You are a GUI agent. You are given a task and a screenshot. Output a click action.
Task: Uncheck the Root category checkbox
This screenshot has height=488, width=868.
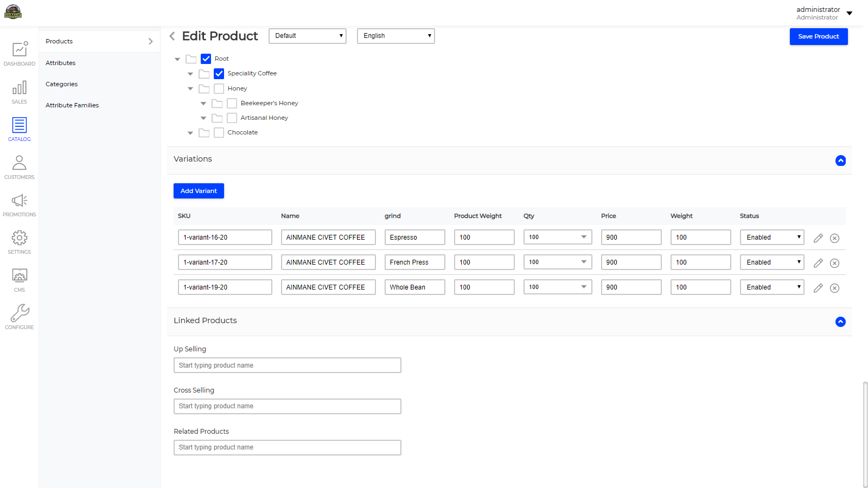pos(206,59)
